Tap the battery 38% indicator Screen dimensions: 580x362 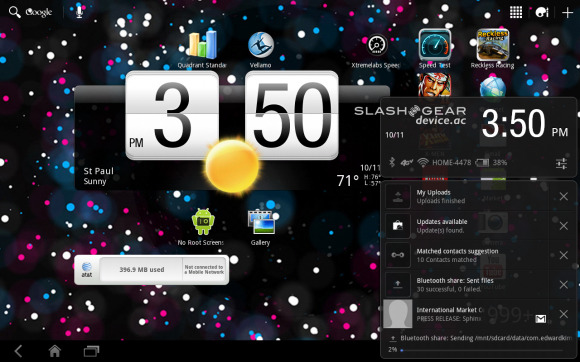coord(491,162)
